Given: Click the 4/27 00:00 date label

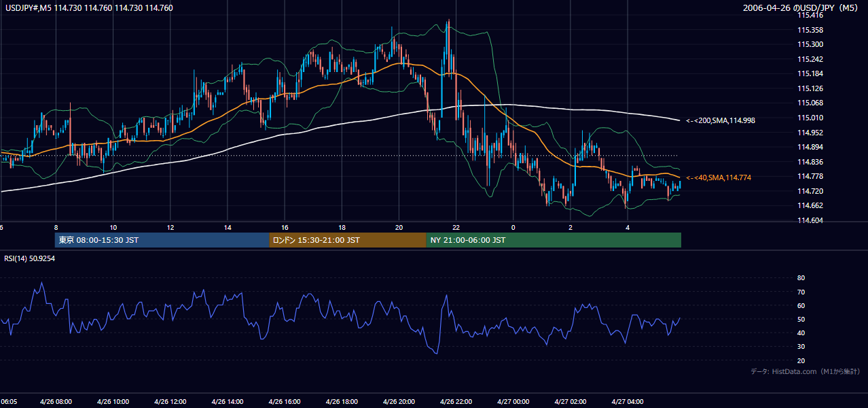Looking at the screenshot, I should click(513, 402).
